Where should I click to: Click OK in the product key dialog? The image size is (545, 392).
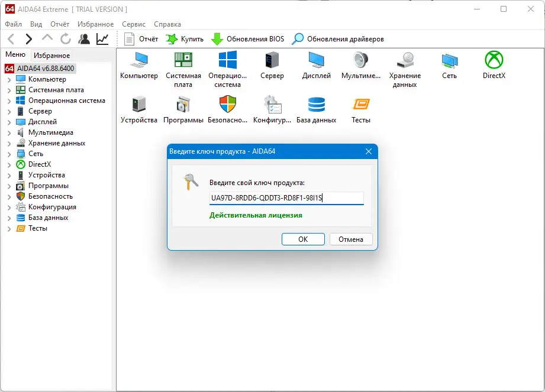click(x=303, y=239)
